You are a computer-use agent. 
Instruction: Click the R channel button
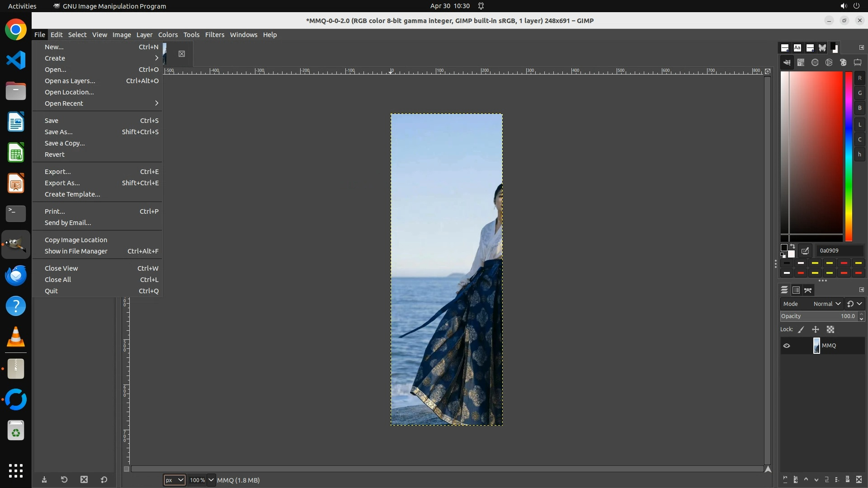[859, 78]
